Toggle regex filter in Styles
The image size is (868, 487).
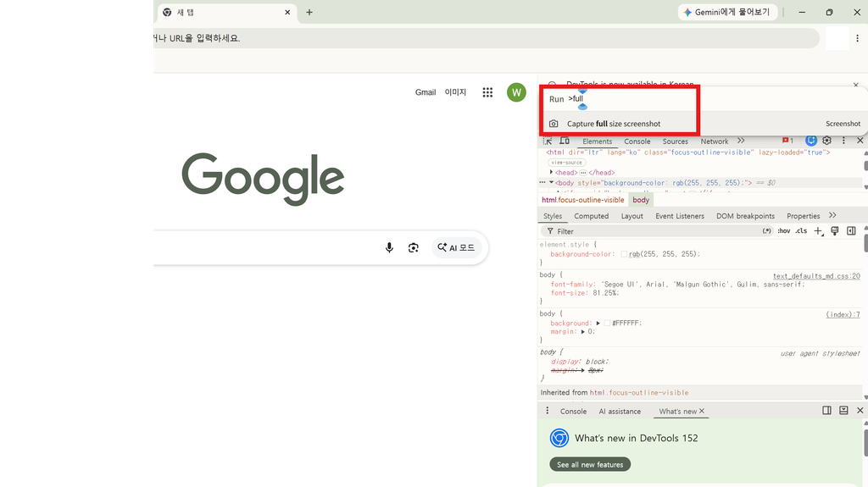point(766,230)
